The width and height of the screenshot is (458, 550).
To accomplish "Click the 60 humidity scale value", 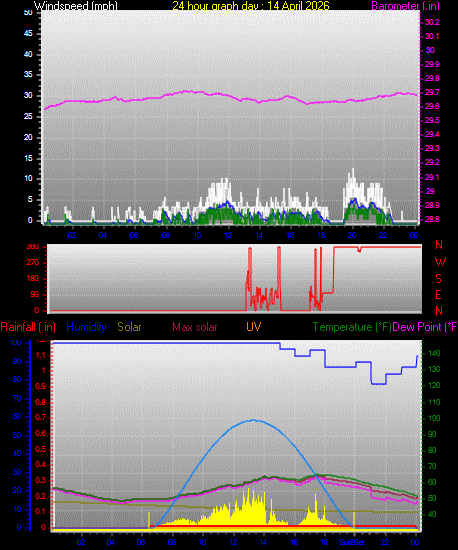I will pyautogui.click(x=16, y=416).
